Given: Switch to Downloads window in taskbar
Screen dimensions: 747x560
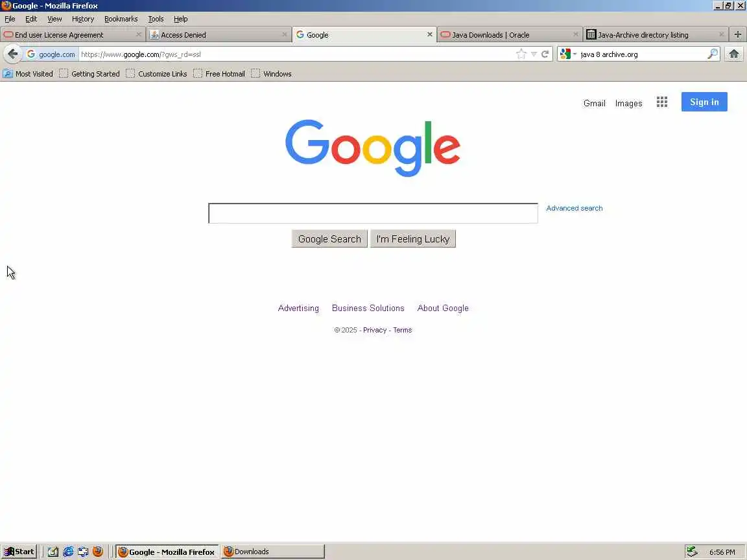Looking at the screenshot, I should point(272,552).
